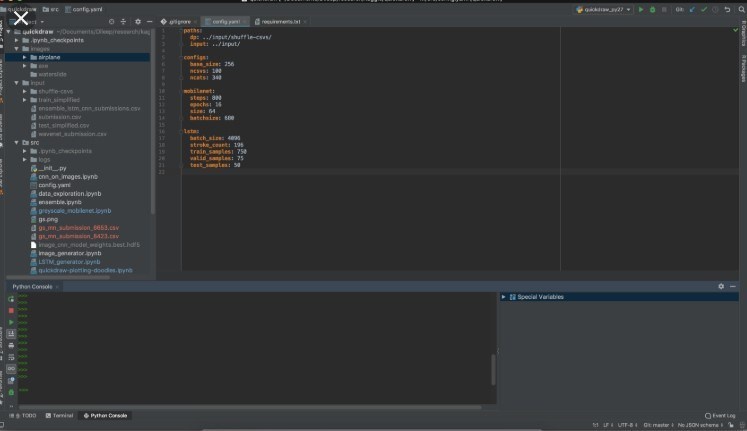Expand the airplane folder
This screenshot has width=747, height=431.
(x=25, y=57)
